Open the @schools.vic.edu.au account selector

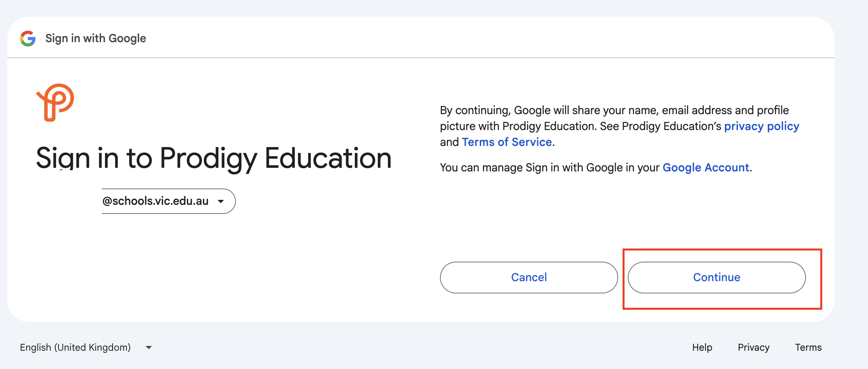167,201
